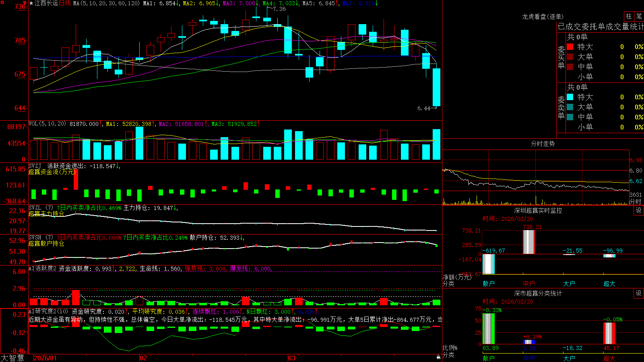Click the 738.21 中户 bar in 实时监控 chart
Screen dimensions: 644x362
[529, 242]
